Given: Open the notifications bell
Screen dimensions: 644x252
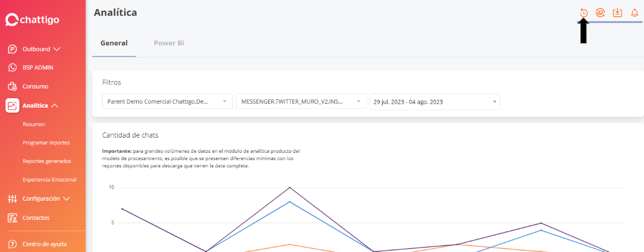Looking at the screenshot, I should [x=634, y=12].
